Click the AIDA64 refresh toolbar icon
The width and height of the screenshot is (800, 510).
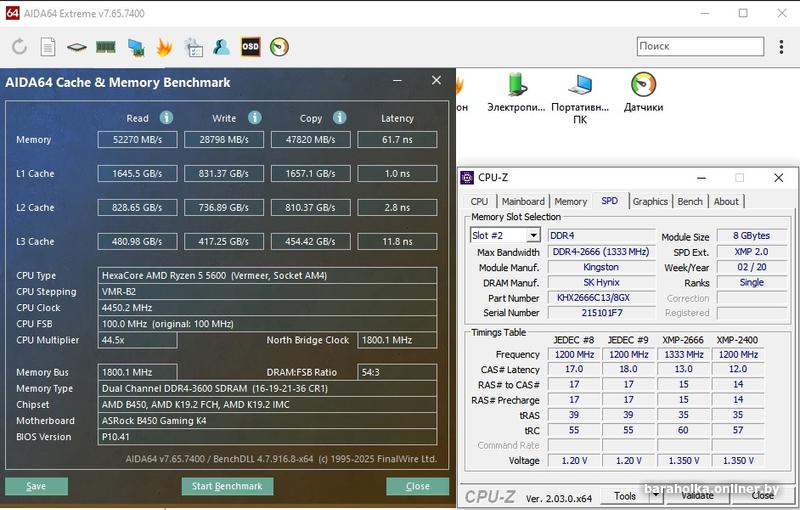click(x=19, y=47)
